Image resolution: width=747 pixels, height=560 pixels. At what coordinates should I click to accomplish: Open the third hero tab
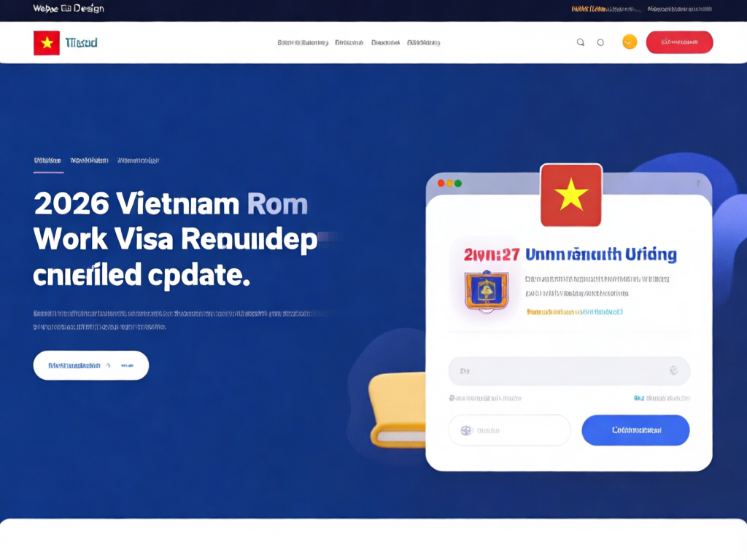[x=138, y=160]
